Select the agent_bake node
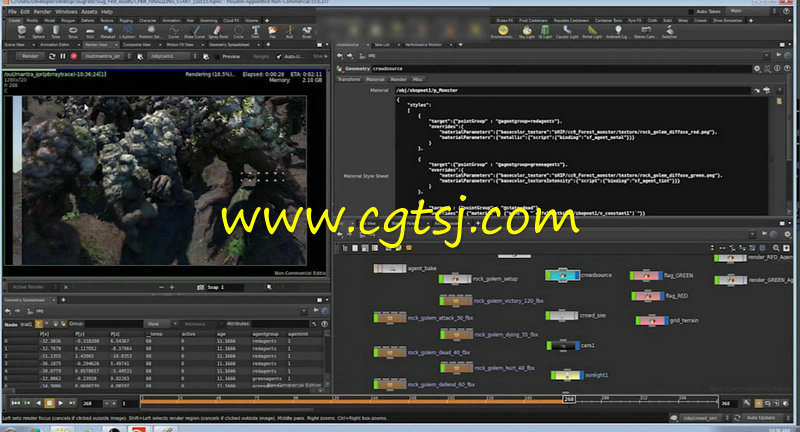This screenshot has width=800, height=432. point(389,268)
